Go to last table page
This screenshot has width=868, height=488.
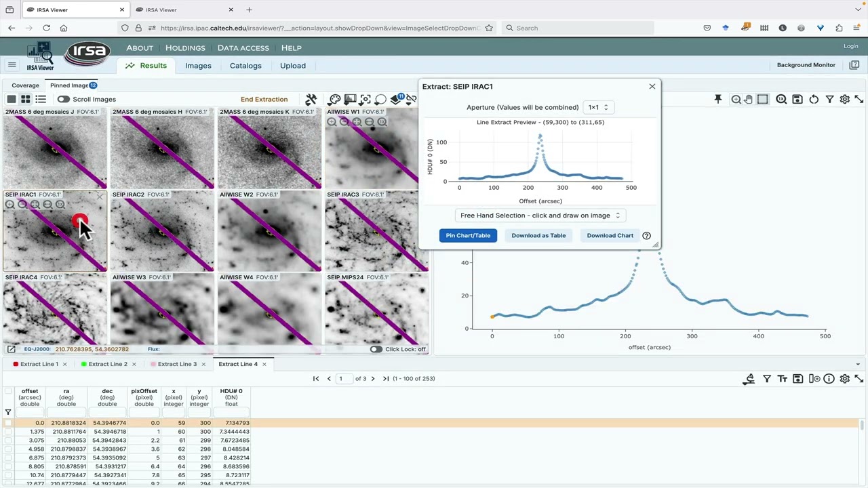pos(386,379)
